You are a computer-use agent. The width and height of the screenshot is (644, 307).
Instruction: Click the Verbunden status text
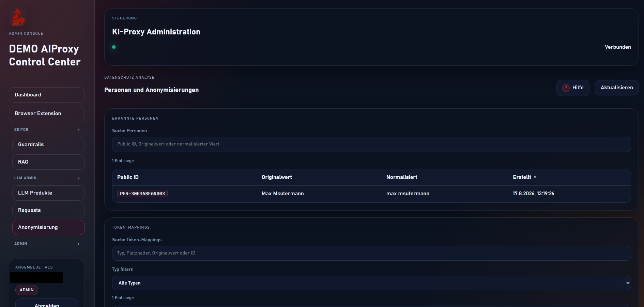(x=618, y=47)
